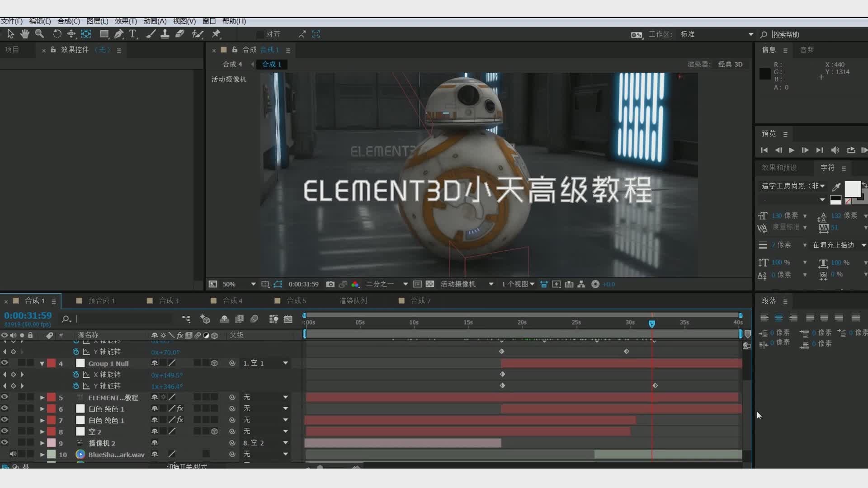Expand layer 5 ELEMENT...教程
This screenshot has height=488, width=868.
click(42, 398)
